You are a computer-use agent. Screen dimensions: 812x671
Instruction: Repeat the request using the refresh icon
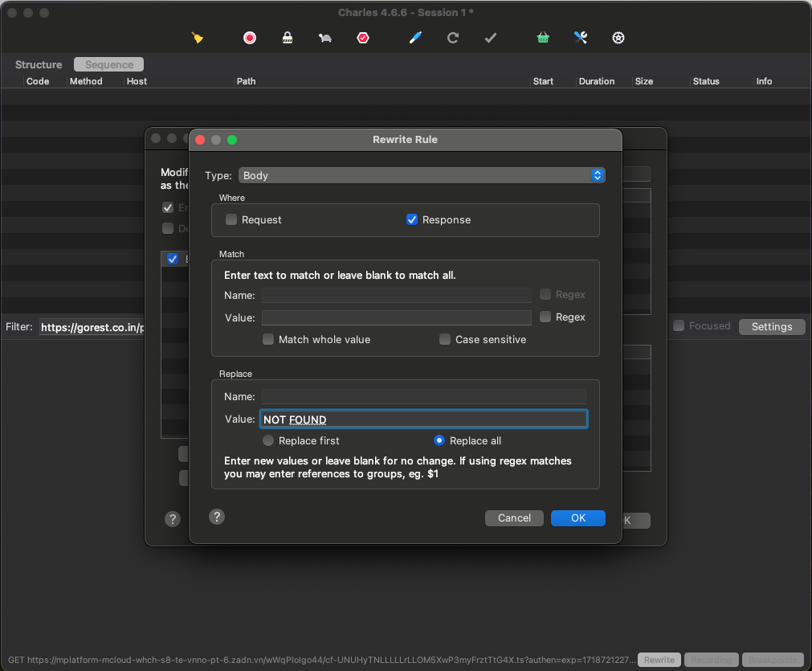[452, 37]
